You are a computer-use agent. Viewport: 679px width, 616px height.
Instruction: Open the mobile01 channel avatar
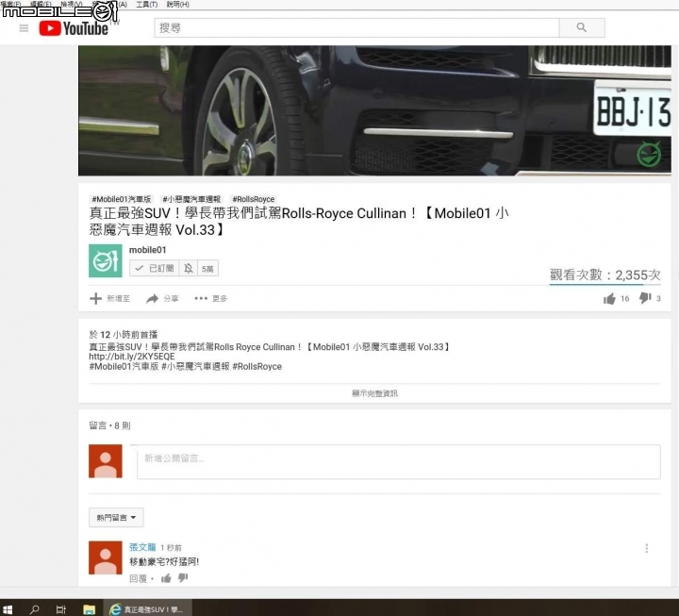coord(106,260)
